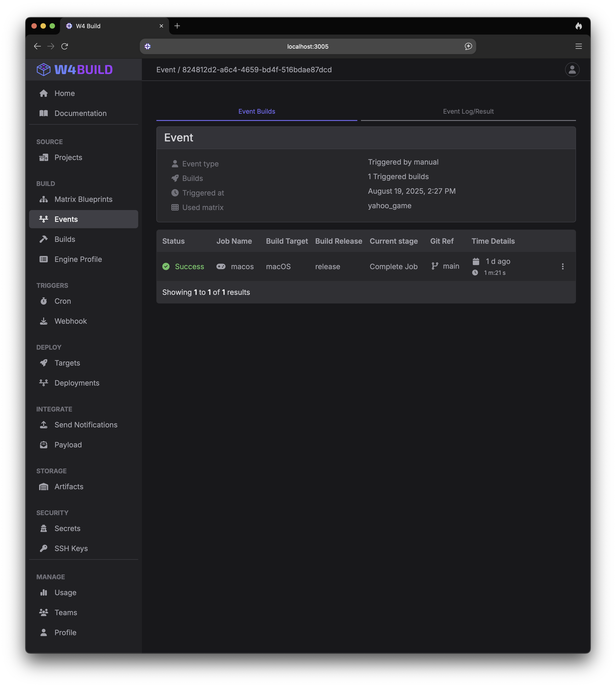Open the Documentation link

[84, 113]
